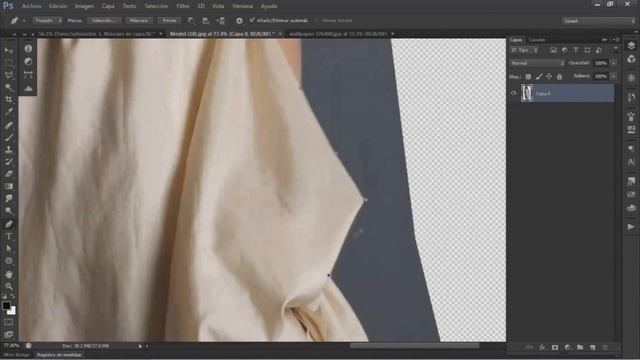This screenshot has width=640, height=360.
Task: Select the Smudge tool
Action: tap(9, 198)
